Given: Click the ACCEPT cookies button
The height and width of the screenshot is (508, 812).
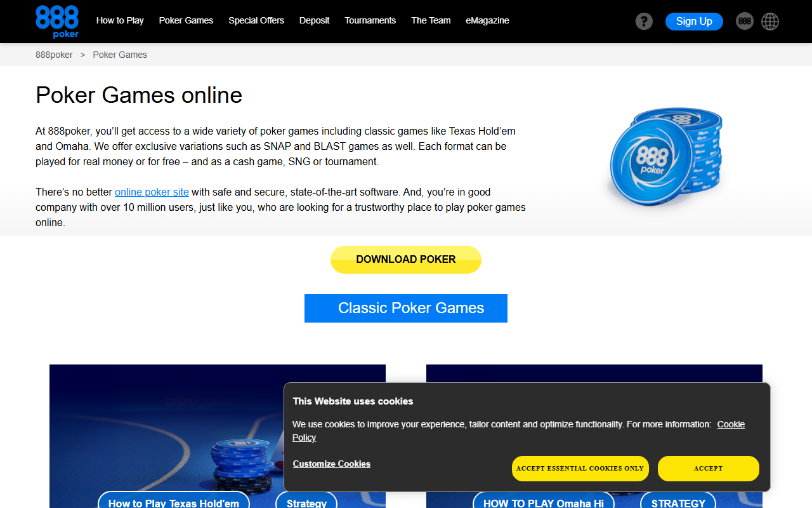Looking at the screenshot, I should [x=709, y=469].
